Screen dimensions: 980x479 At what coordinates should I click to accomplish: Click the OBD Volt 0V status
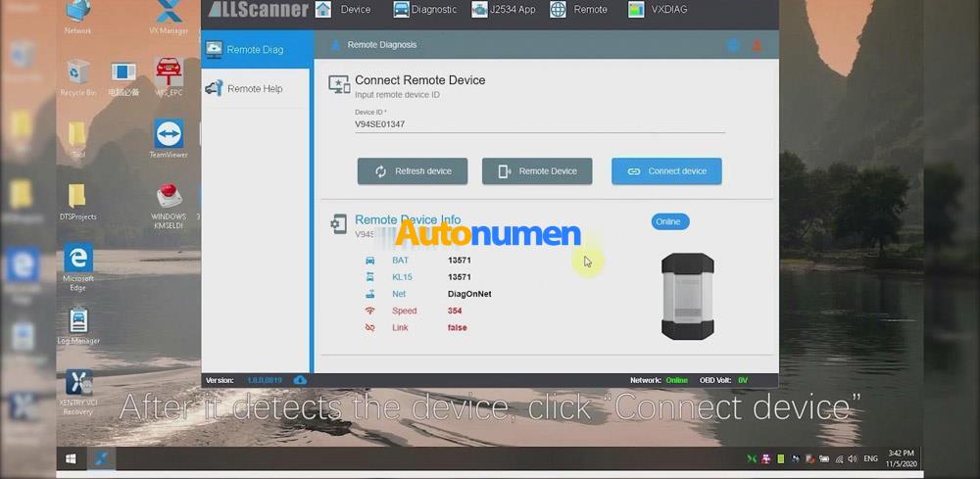point(743,380)
